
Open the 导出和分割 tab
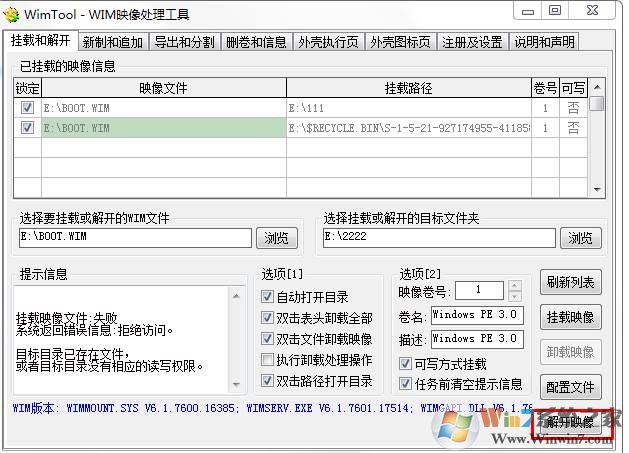click(185, 42)
